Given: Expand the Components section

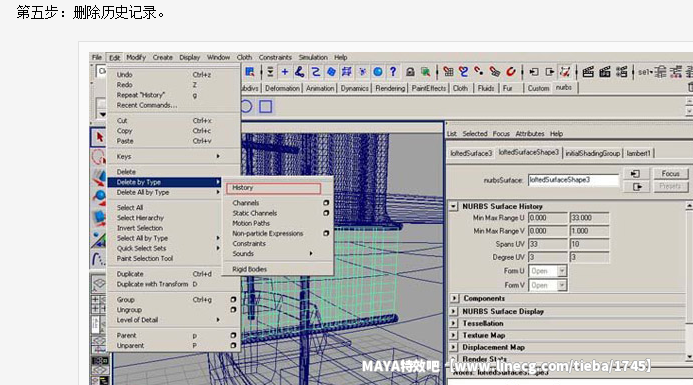Looking at the screenshot, I should tap(454, 298).
